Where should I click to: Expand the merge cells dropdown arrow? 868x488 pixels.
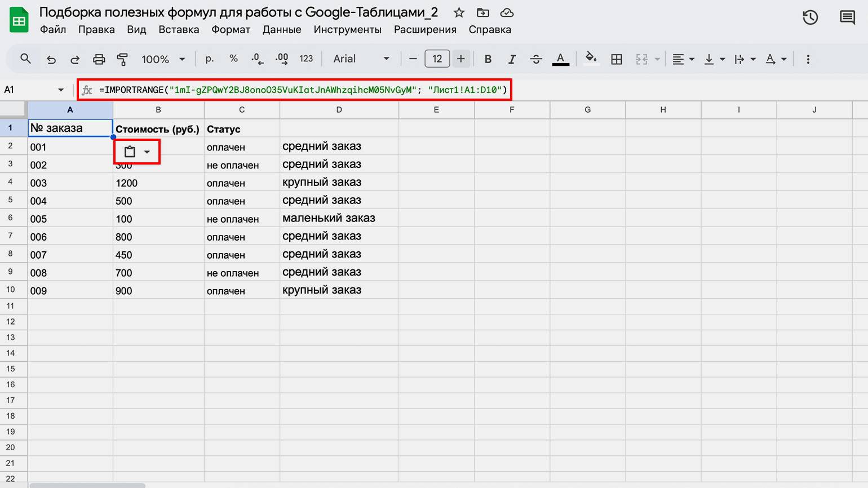[657, 59]
